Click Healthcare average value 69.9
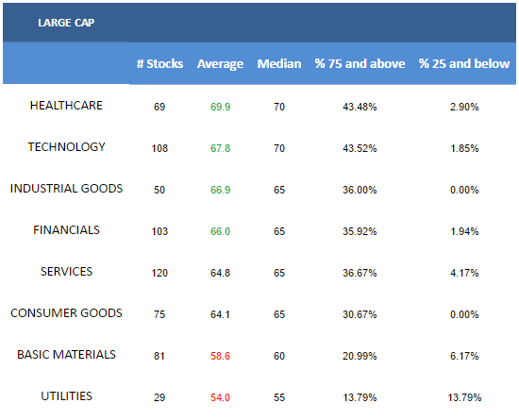The width and height of the screenshot is (519, 420). (220, 107)
